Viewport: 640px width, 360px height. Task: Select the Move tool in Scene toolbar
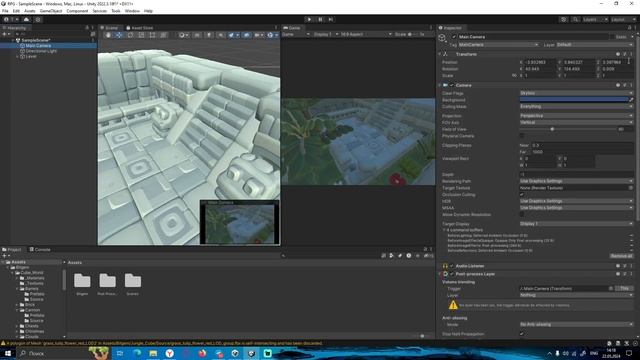[119, 36]
